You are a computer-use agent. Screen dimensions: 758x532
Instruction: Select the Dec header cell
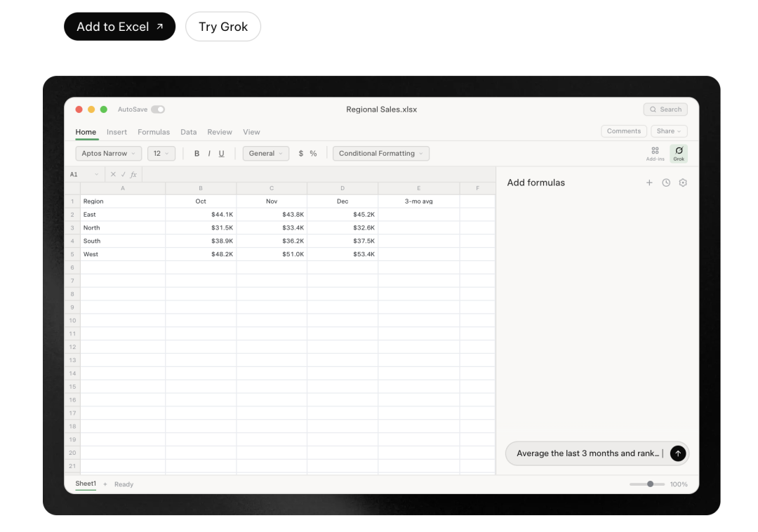(343, 201)
